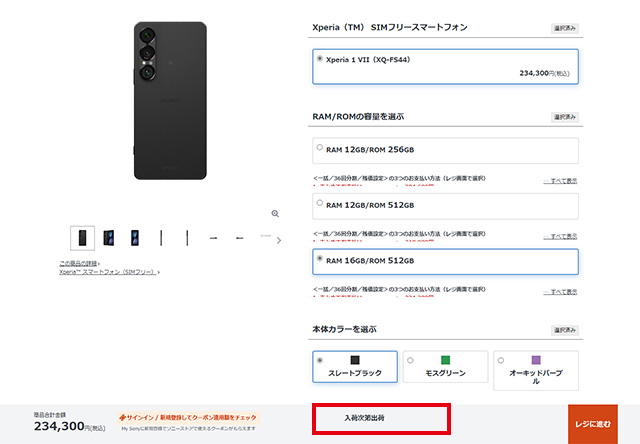640x444 pixels.
Task: Select the first black phone back thumbnail
Action: pos(82,238)
